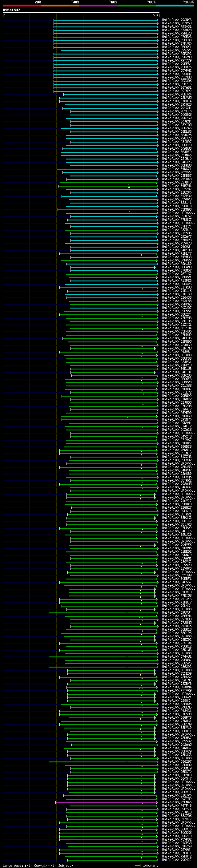Select the UniRef100_C5Z3Q6 label

[x=177, y=81]
